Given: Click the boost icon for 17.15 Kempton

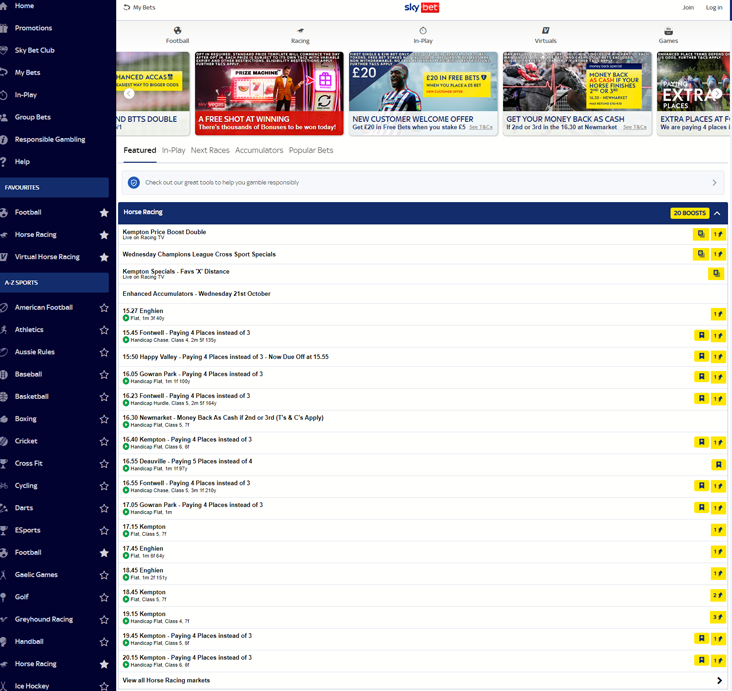Looking at the screenshot, I should pos(718,530).
